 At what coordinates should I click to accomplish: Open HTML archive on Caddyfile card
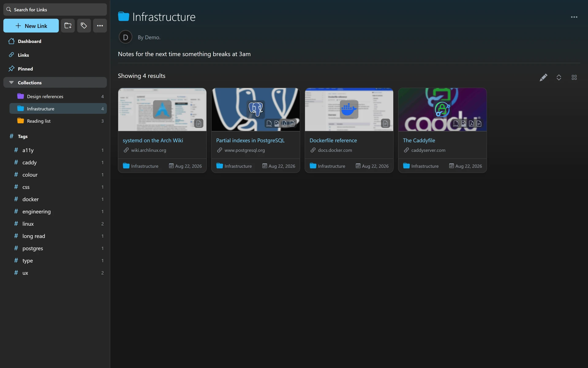456,123
